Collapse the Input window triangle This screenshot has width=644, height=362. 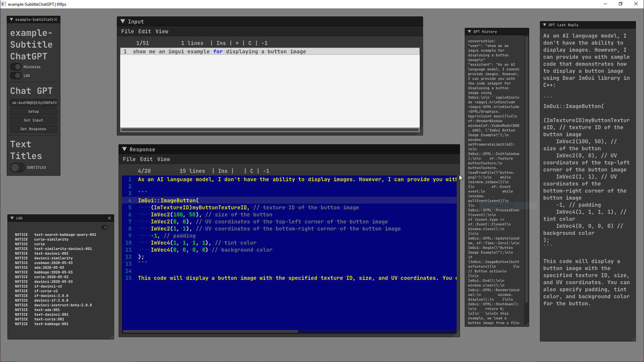[123, 21]
